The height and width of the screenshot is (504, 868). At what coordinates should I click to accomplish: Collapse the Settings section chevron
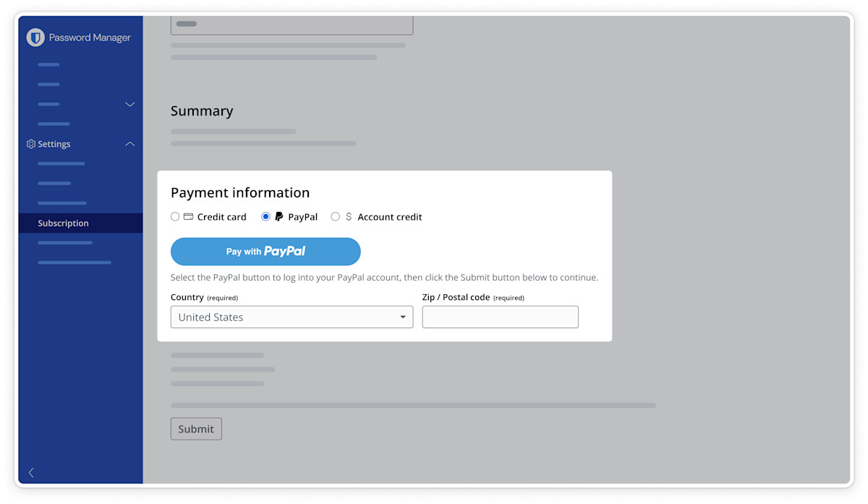click(x=130, y=144)
